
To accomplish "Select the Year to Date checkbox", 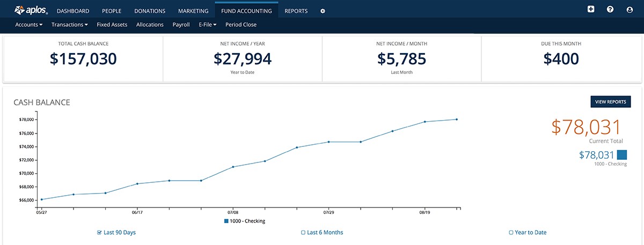I will tap(511, 233).
